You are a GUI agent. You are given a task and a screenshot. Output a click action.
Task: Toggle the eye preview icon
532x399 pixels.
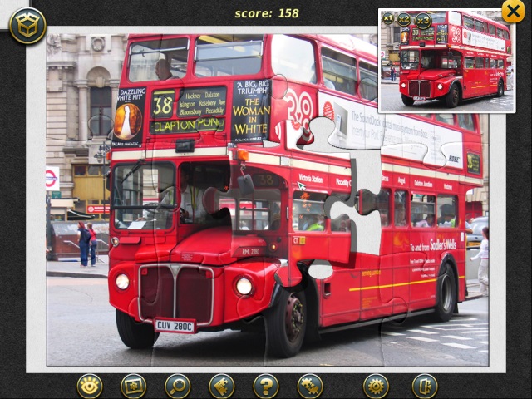click(x=90, y=386)
